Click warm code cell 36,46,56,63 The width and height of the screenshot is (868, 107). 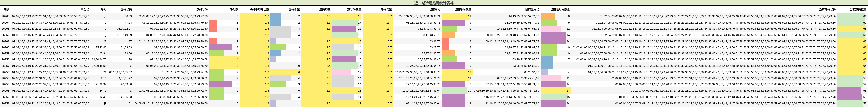click(x=125, y=97)
